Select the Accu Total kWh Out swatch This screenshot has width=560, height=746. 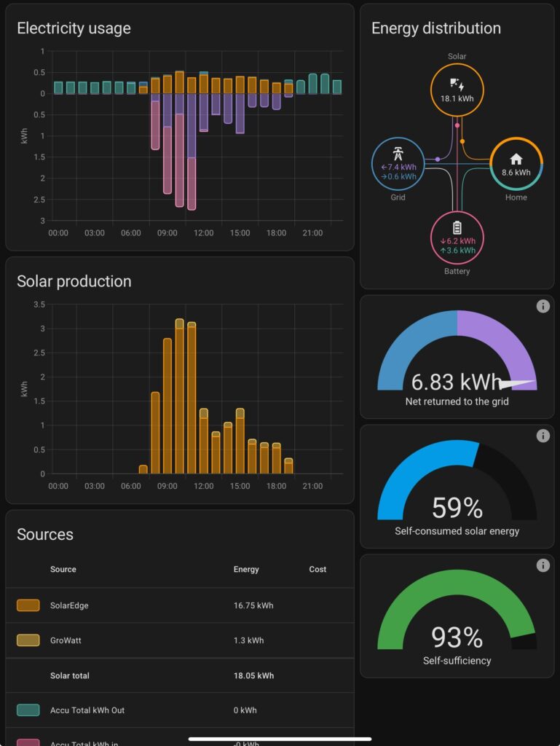coord(28,710)
